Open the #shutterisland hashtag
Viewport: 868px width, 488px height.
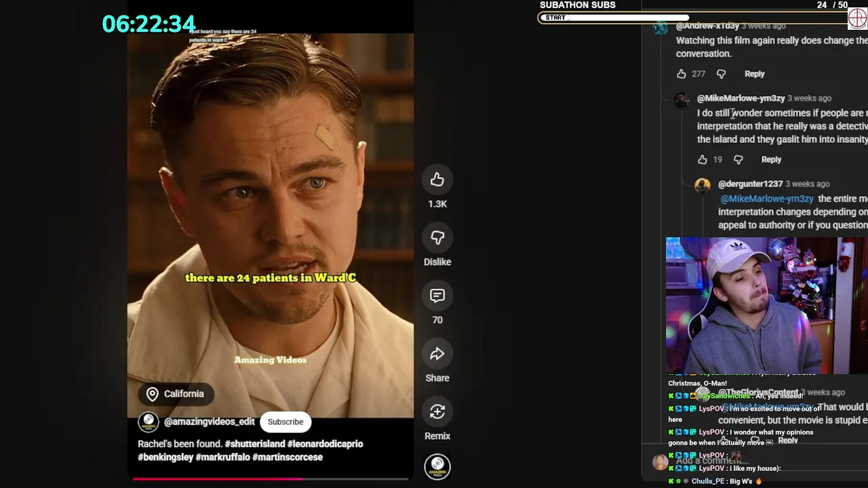(x=254, y=444)
